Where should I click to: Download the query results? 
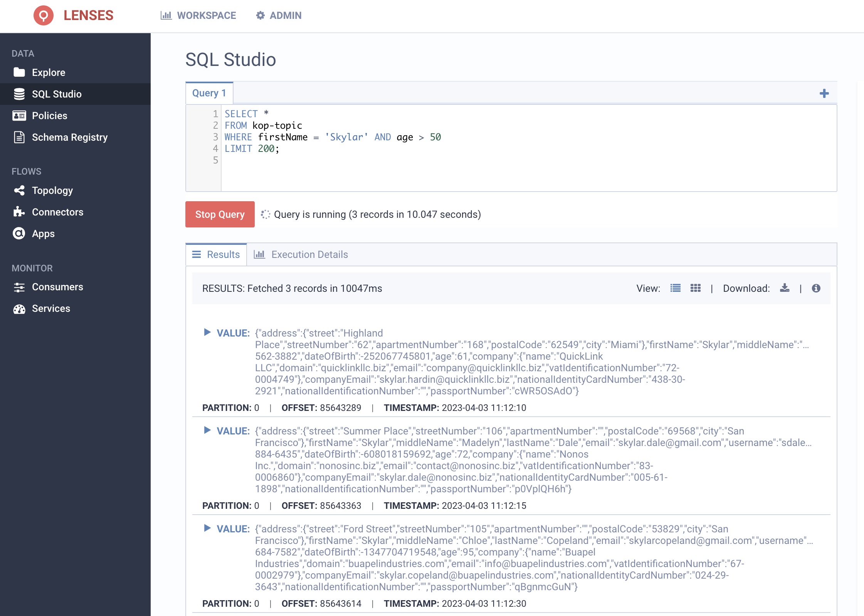click(784, 288)
